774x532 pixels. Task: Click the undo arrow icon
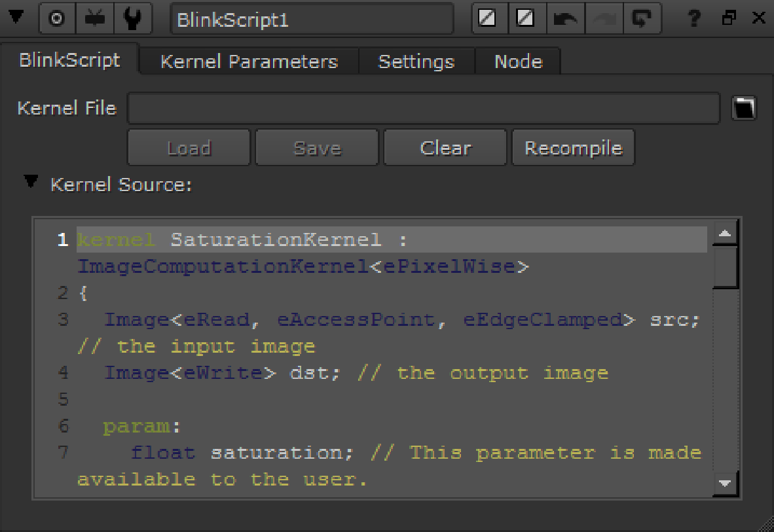pos(565,19)
